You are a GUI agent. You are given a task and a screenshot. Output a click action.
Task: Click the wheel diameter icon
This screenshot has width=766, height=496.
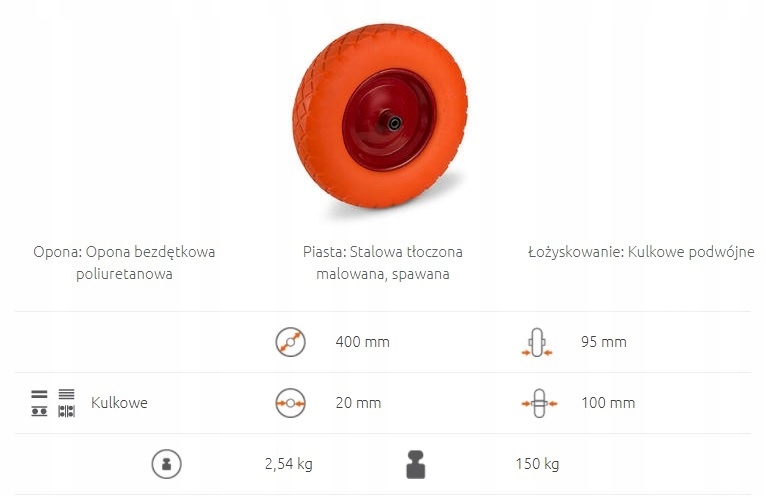tap(290, 342)
